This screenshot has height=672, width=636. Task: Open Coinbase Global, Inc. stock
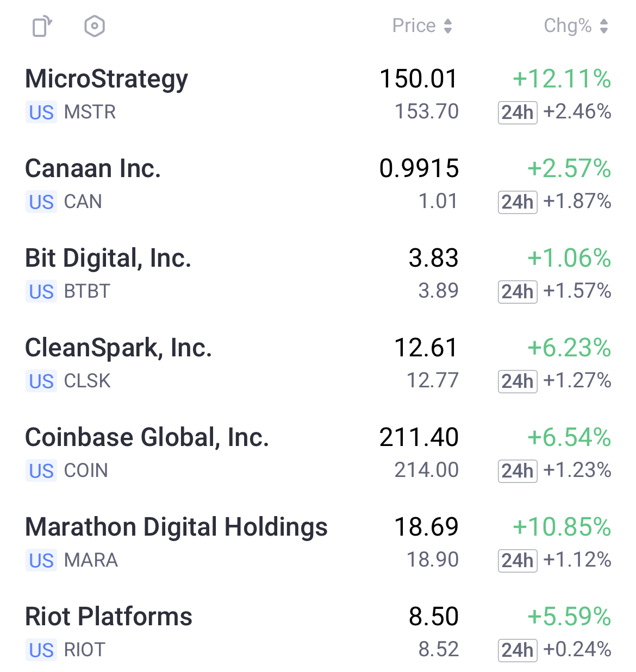[x=318, y=454]
